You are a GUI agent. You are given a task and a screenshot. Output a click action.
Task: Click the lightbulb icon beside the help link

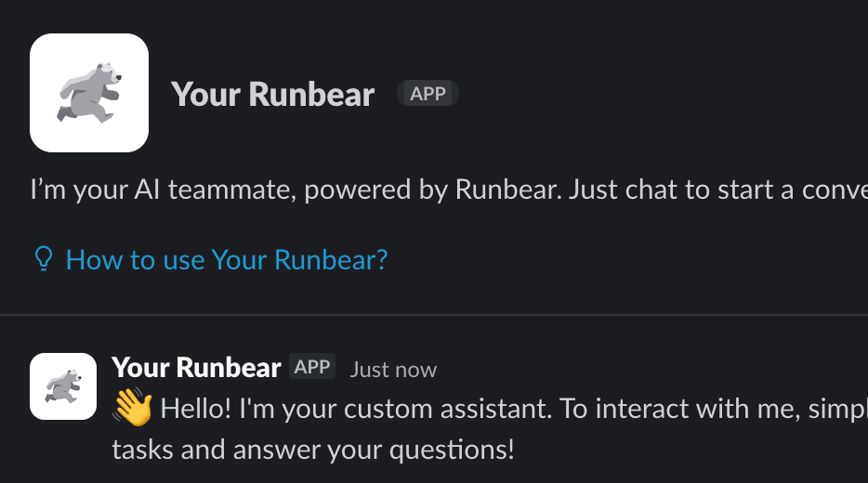42,259
